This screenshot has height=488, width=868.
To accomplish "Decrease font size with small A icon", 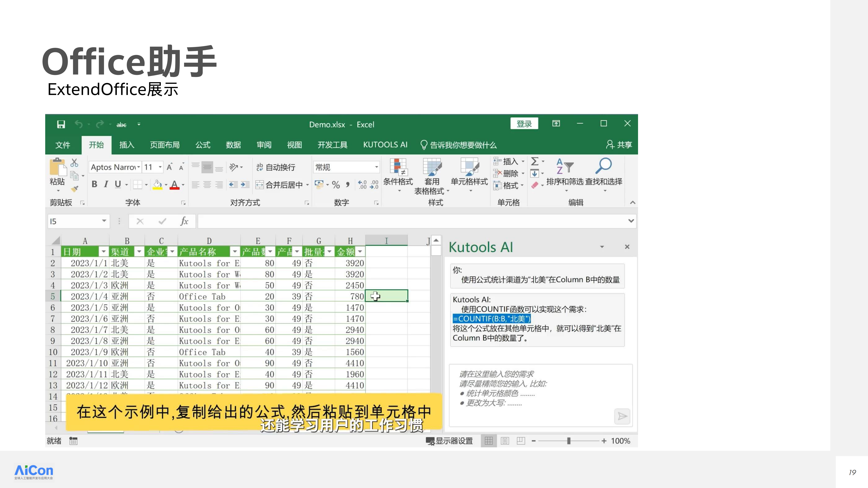I will 181,167.
